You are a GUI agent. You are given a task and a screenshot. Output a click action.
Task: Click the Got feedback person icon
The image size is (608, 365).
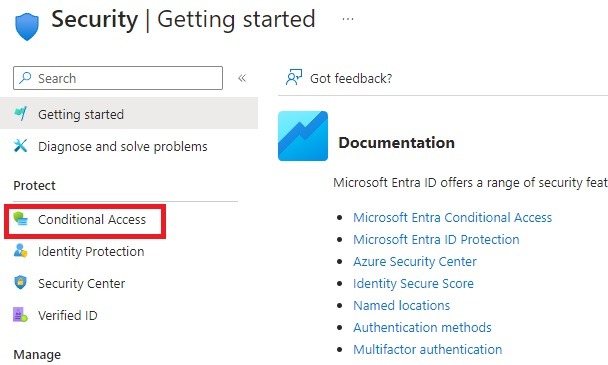click(294, 78)
